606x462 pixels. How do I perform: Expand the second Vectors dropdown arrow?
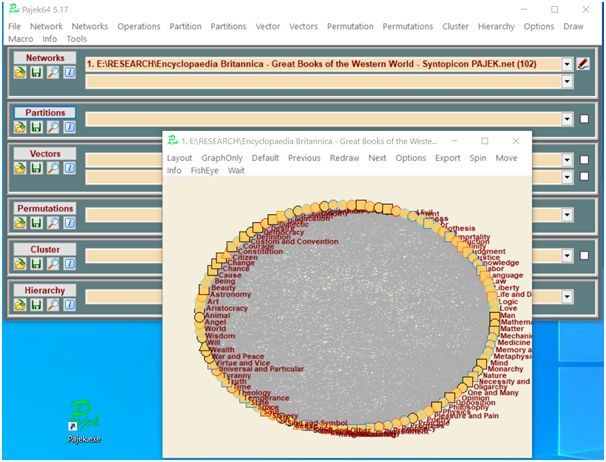coord(567,177)
